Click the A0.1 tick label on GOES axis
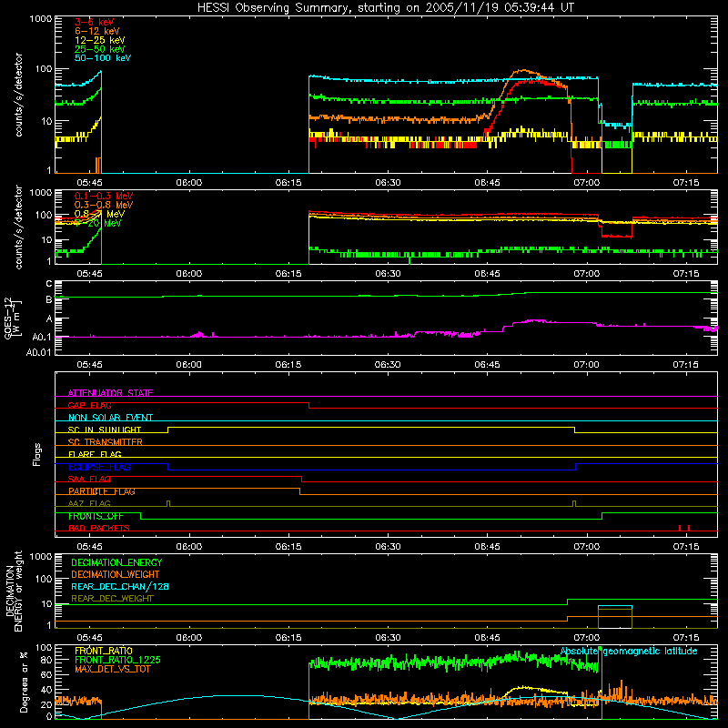This screenshot has height=728, width=728. (x=41, y=338)
